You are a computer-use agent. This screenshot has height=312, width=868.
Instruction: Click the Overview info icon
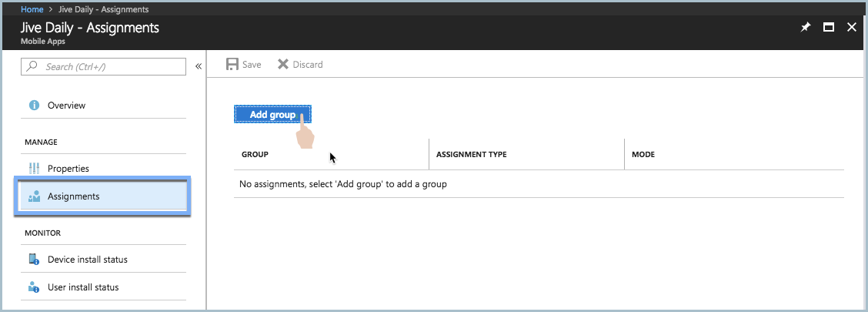click(x=34, y=106)
